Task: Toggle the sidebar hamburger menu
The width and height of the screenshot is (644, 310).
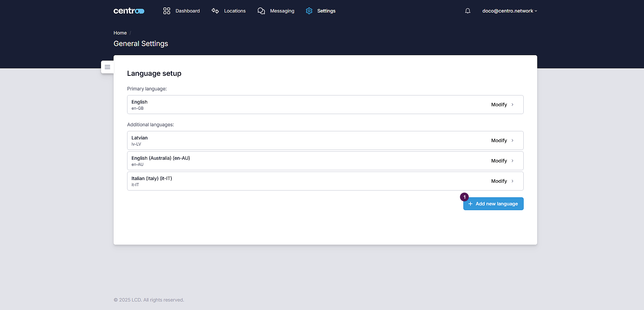Action: pos(107,67)
